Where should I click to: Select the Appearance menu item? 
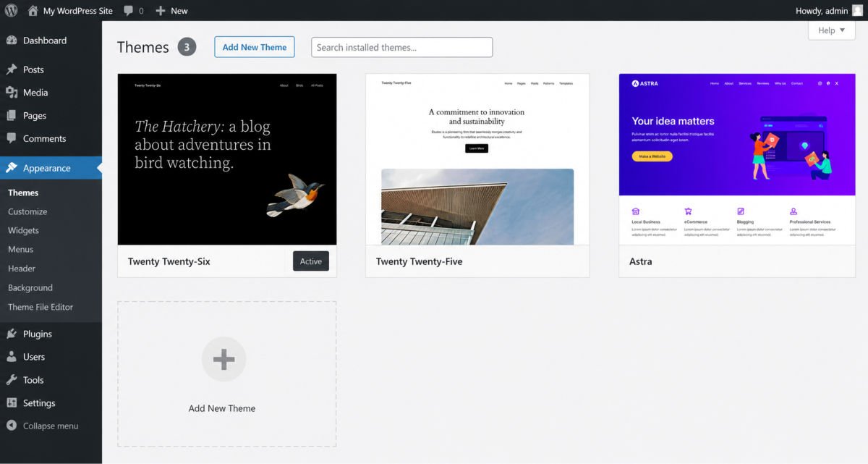tap(51, 168)
